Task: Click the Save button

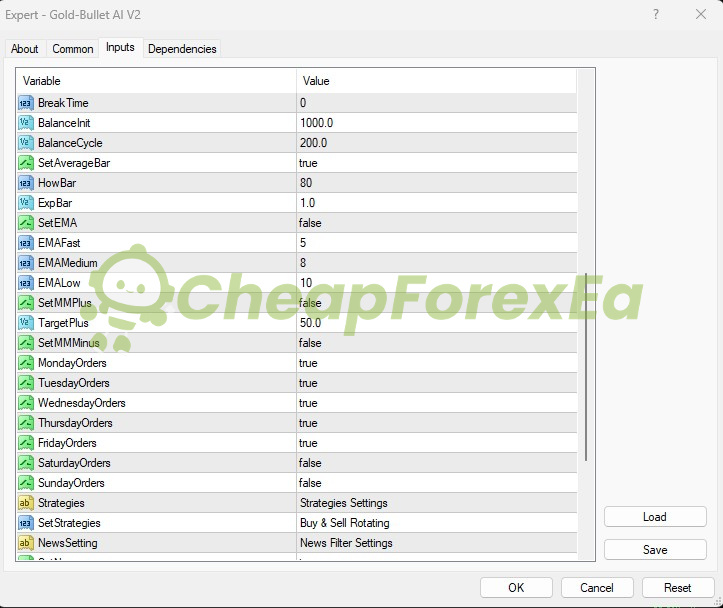Action: pyautogui.click(x=655, y=549)
